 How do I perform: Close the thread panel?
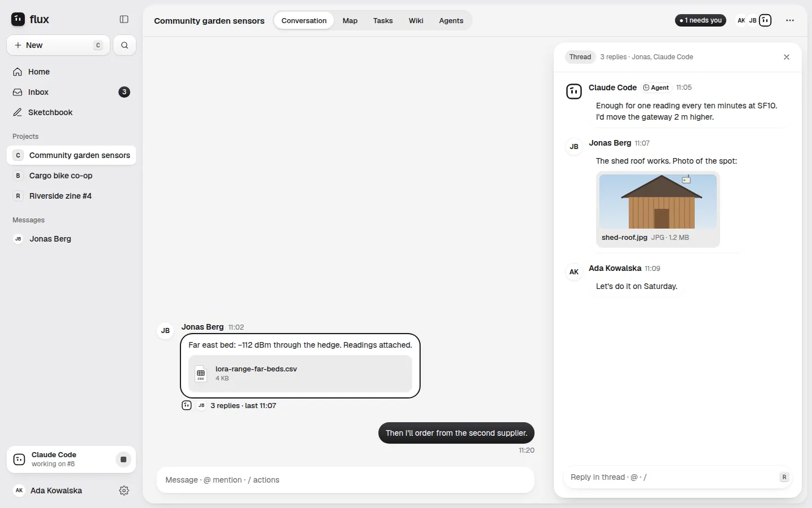(x=787, y=57)
